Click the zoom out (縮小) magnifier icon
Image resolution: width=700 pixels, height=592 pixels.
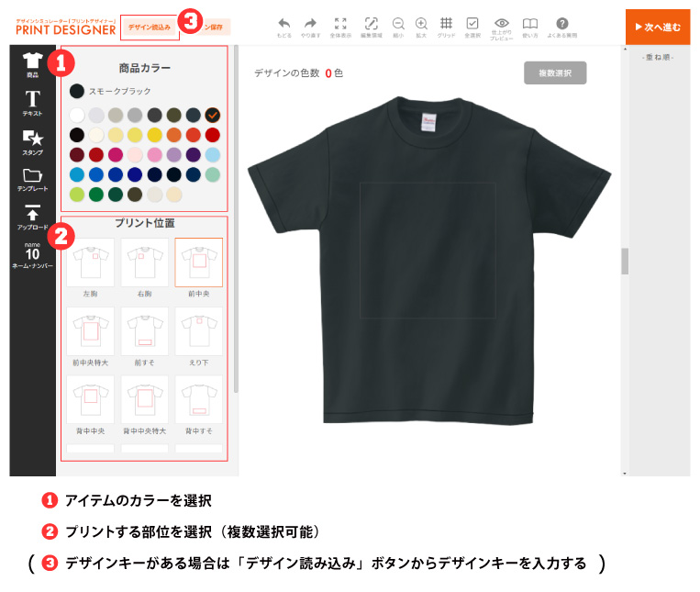coord(398,24)
